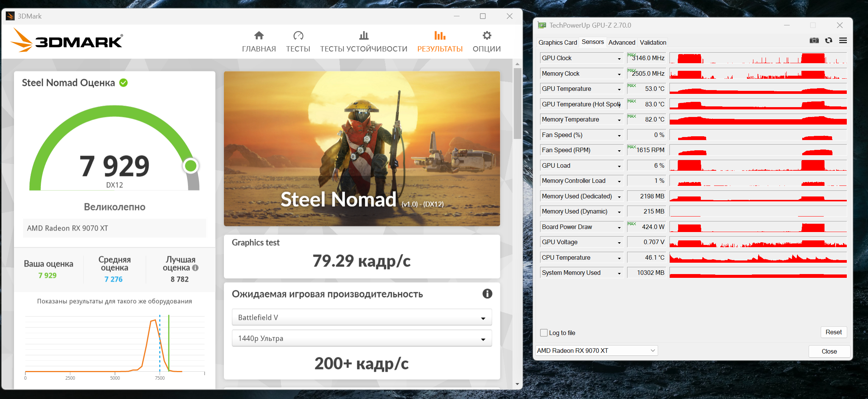Open the Memory Clock sensor dropdown

click(619, 74)
